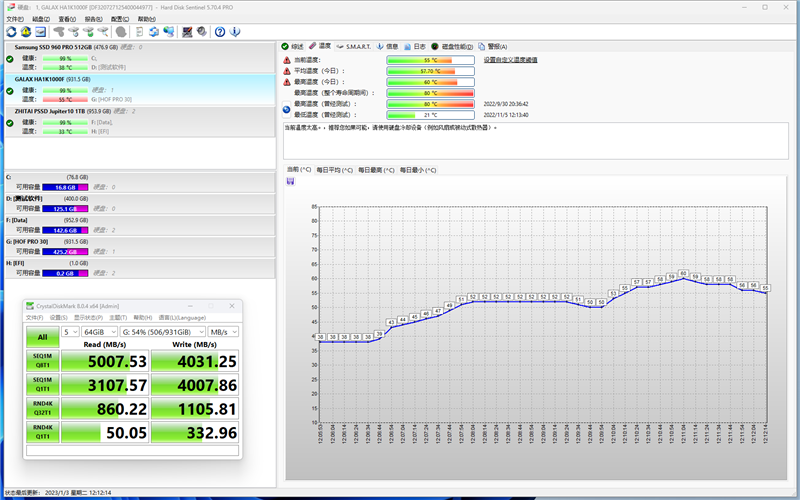
Task: Click the blue arrow icon beside temperature rows
Action: (287, 109)
